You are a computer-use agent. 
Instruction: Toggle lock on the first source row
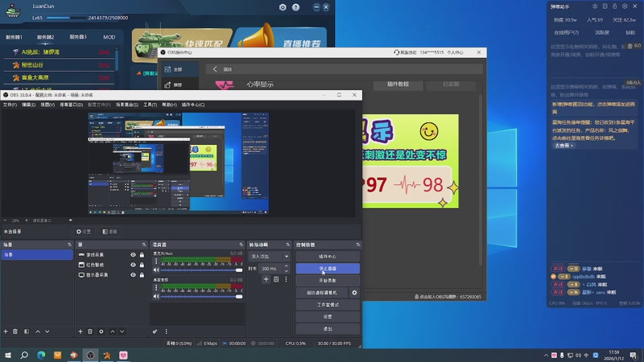142,255
